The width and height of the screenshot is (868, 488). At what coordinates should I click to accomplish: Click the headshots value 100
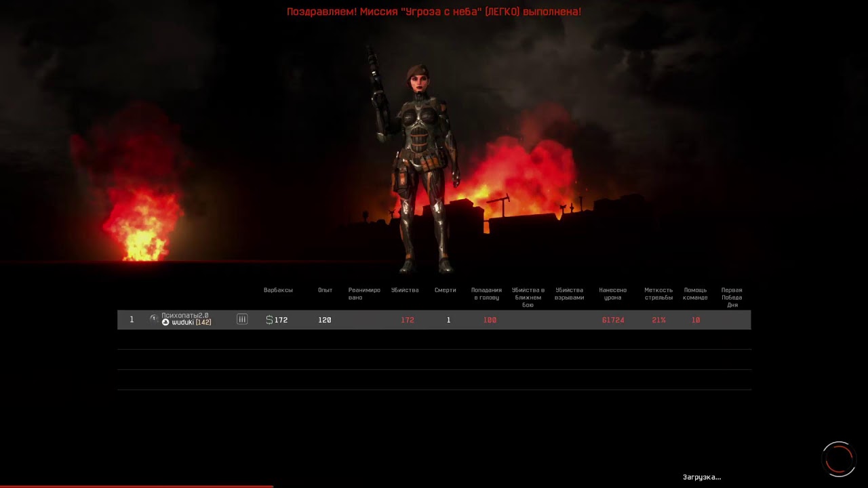coord(490,320)
